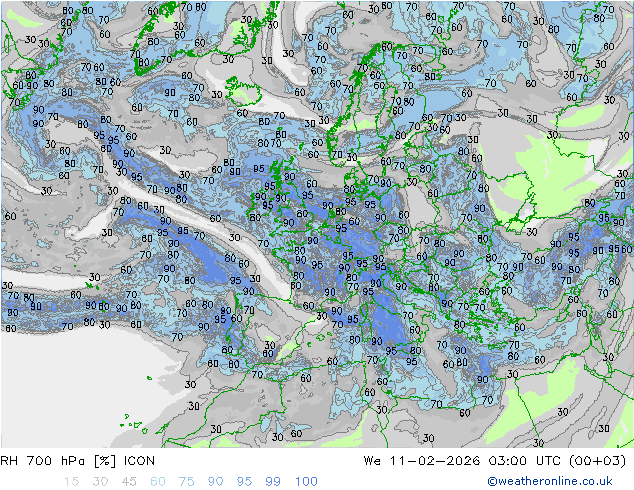Click the "(00+03)" forecast offset text
Viewport: 634px width, 490px height.
coord(597,461)
